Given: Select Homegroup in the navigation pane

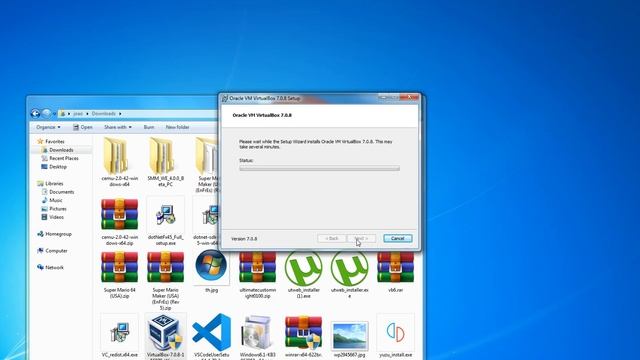Looking at the screenshot, I should tap(58, 234).
